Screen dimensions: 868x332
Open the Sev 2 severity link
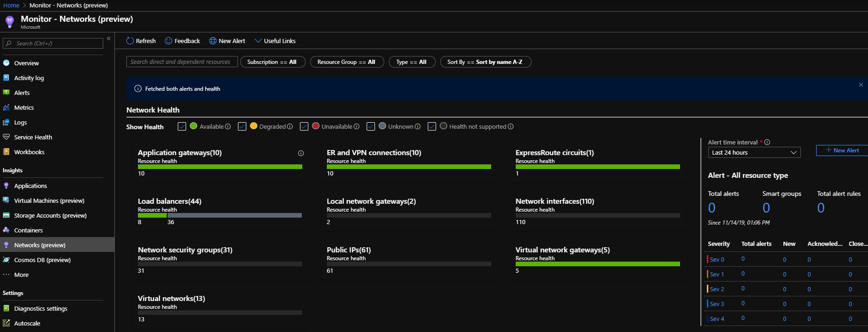click(x=717, y=289)
